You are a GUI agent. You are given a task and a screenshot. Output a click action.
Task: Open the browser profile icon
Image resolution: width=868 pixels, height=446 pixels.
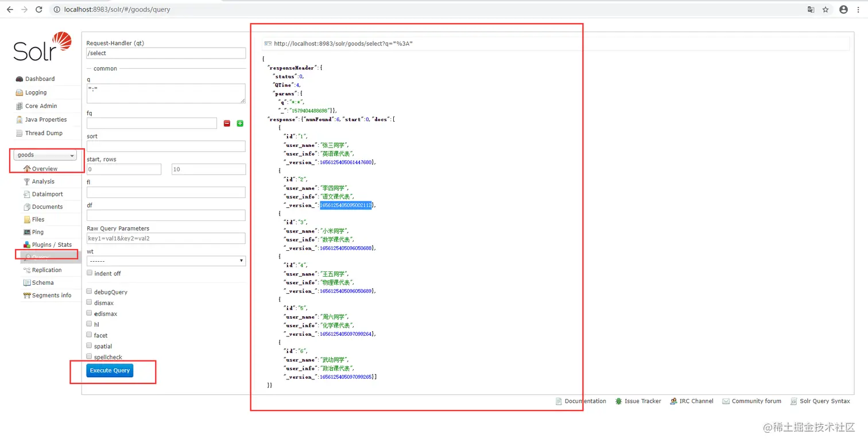(843, 9)
